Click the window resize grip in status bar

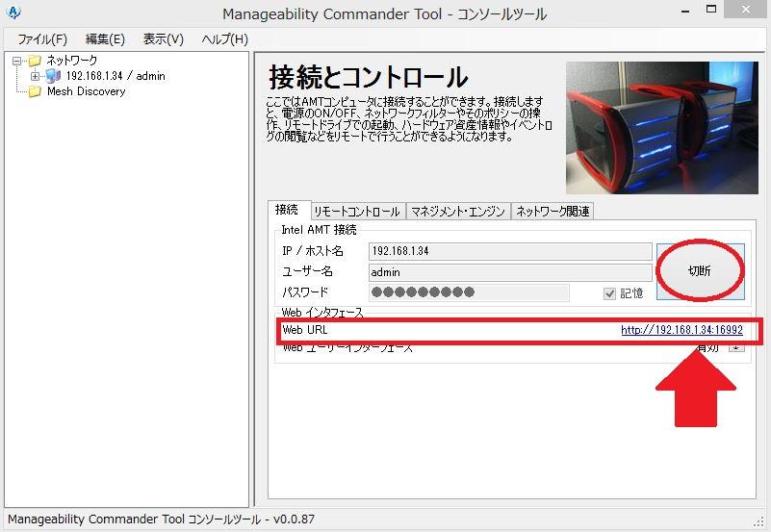(759, 521)
